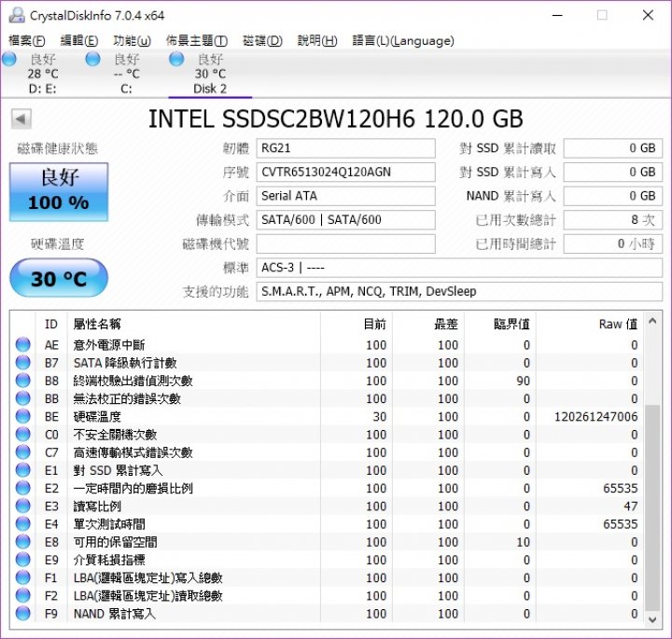Click the blue status orb for D: E:

pyautogui.click(x=9, y=59)
